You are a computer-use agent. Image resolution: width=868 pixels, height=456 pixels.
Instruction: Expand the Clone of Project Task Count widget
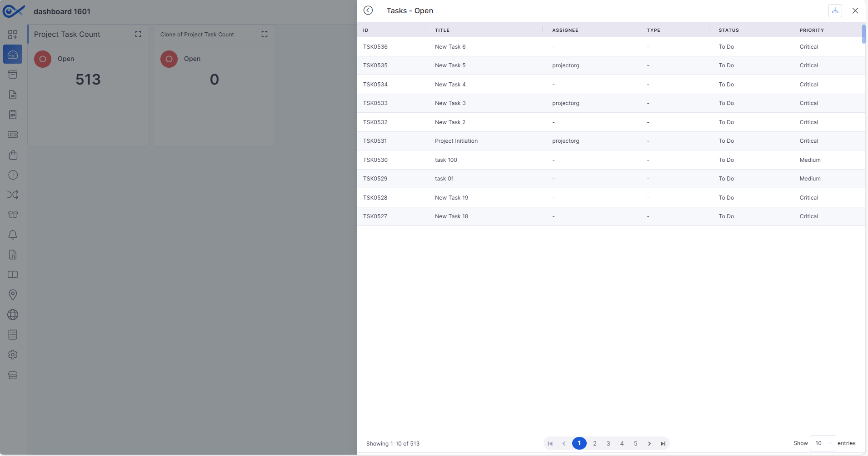264,34
